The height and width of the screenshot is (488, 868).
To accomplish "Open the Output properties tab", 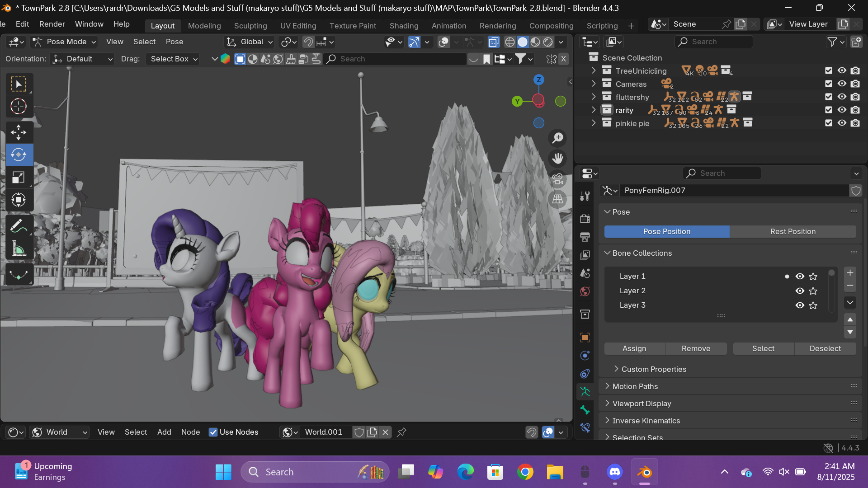I will coord(585,237).
